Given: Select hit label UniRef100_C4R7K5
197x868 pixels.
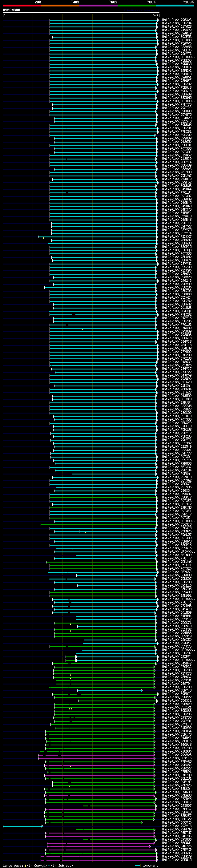Looking at the screenshot, I should 177,846.
